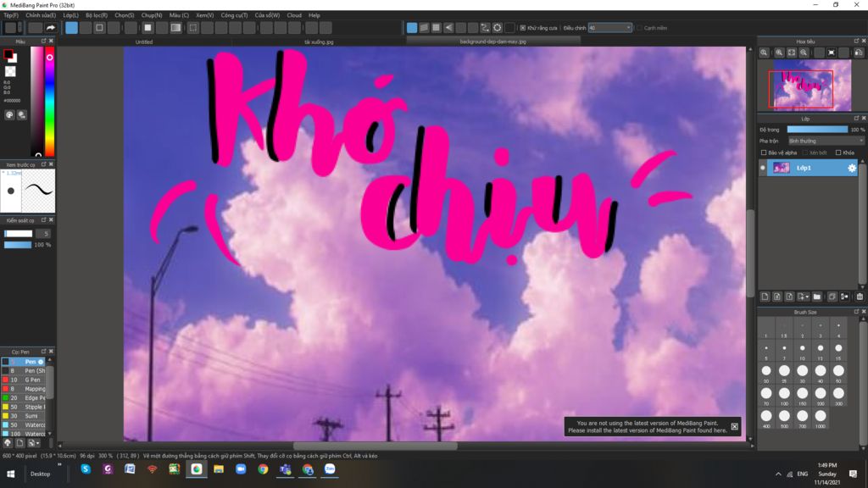The height and width of the screenshot is (488, 868).
Task: Click the transparent color checker icon
Action: (10, 71)
